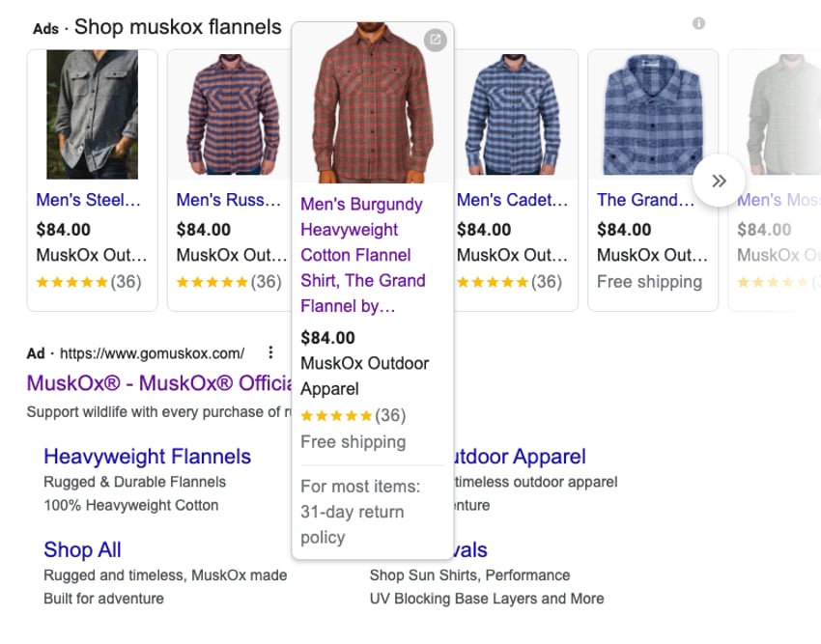The image size is (821, 644).
Task: Click the folded blue Grand flannel image
Action: tap(653, 114)
